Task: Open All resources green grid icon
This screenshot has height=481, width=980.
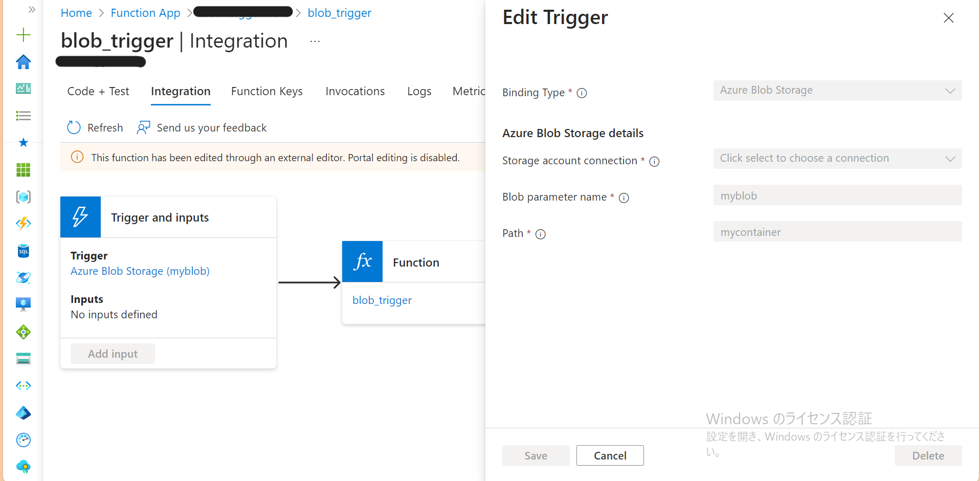Action: (24, 170)
